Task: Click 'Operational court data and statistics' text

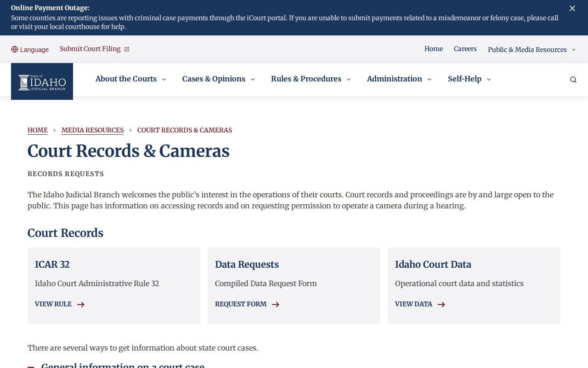Action: (459, 283)
